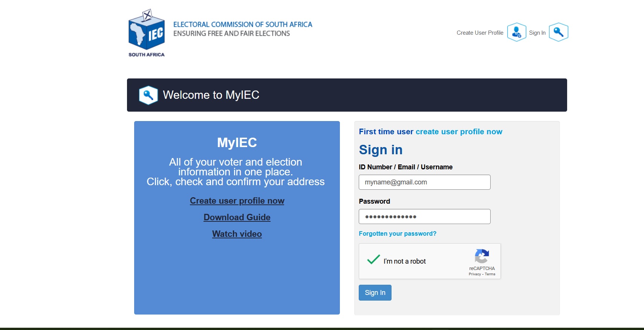This screenshot has height=330, width=644.
Task: Toggle the I'm not a robot checkbox
Action: coord(373,260)
